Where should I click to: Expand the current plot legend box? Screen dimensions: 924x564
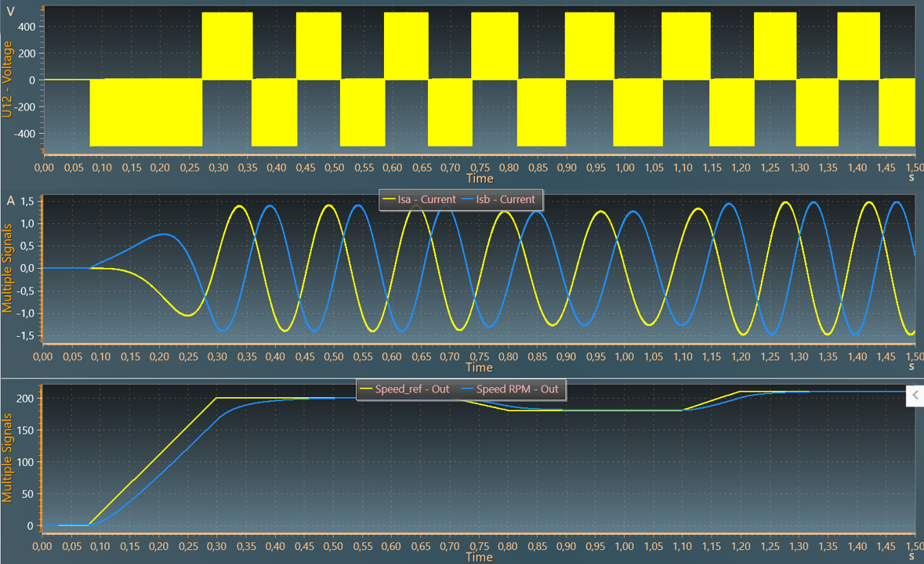coord(461,200)
